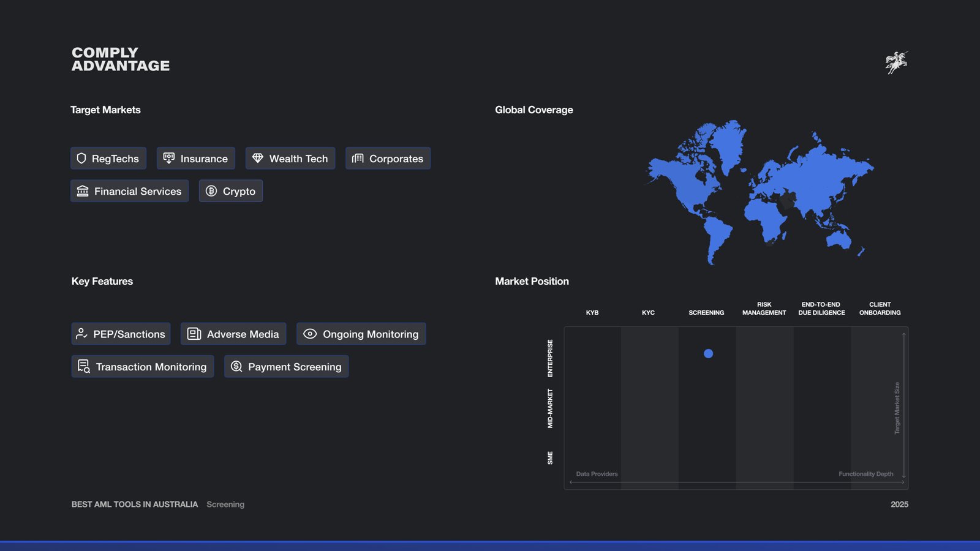Viewport: 980px width, 551px height.
Task: Click the END-TO-END DUE DILIGENCE column header
Action: pyautogui.click(x=821, y=309)
